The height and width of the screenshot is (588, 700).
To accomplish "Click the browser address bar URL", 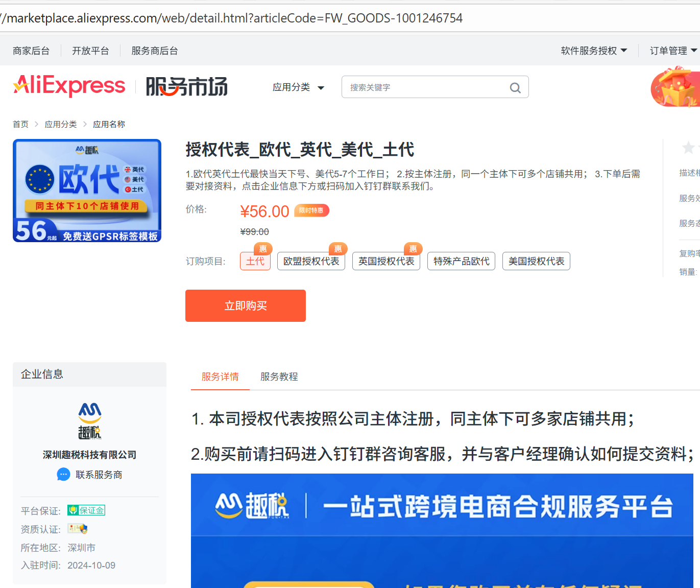I will pos(231,18).
